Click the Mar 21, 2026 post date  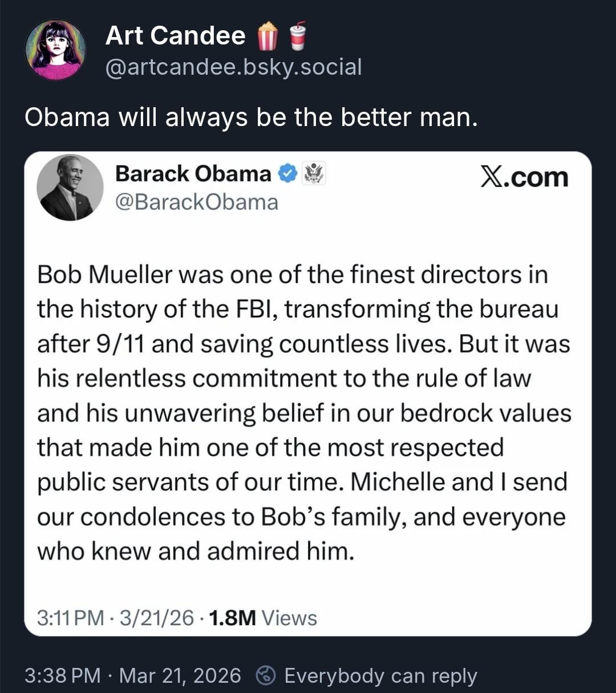[180, 676]
